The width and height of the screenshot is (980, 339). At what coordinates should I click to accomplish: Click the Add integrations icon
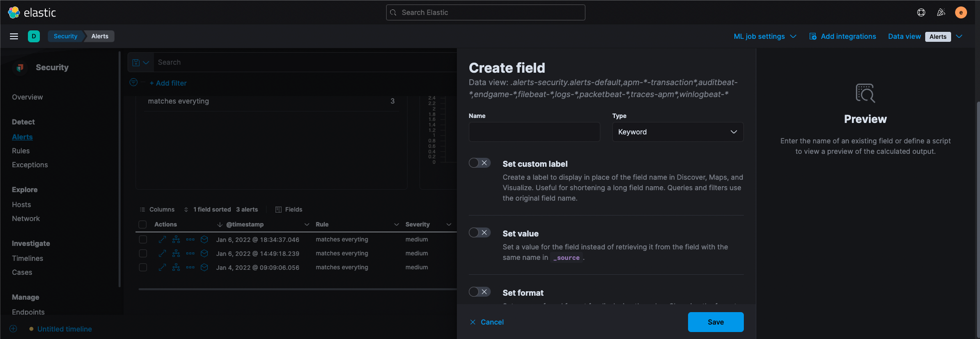813,36
